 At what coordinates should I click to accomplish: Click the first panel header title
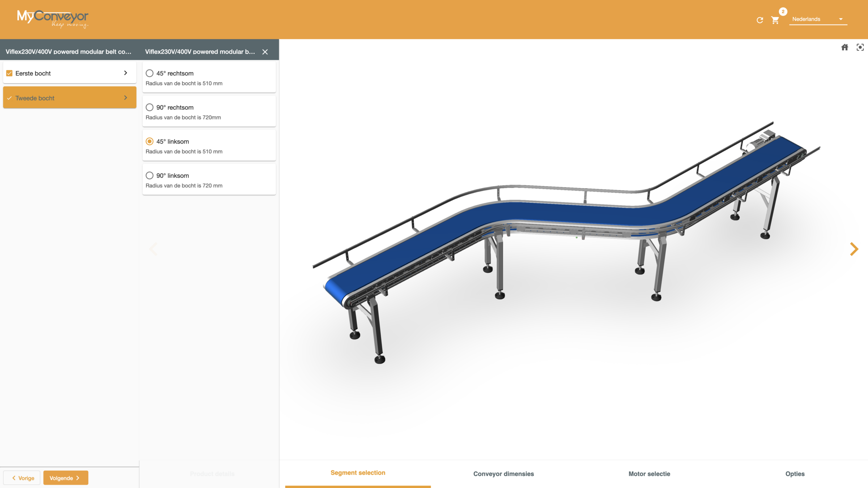[68, 52]
